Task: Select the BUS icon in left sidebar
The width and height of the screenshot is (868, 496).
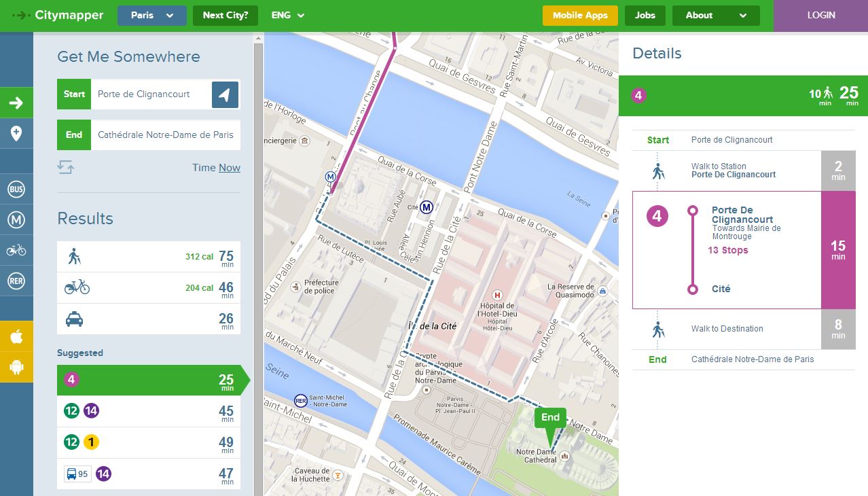Action: [16, 190]
